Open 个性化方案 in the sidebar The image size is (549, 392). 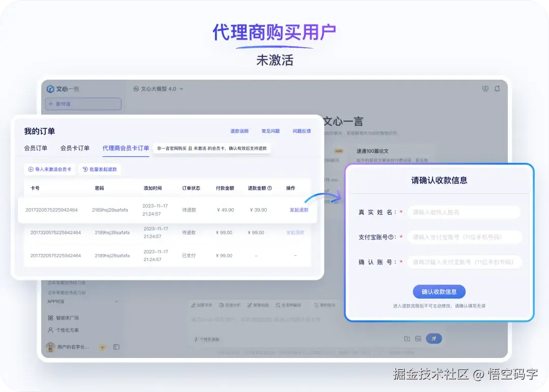pos(64,330)
